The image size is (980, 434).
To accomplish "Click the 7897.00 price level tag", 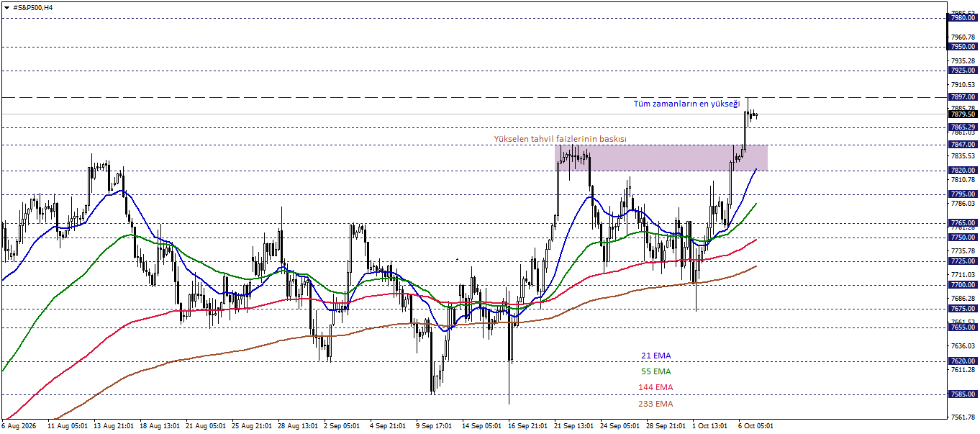I will pyautogui.click(x=963, y=96).
